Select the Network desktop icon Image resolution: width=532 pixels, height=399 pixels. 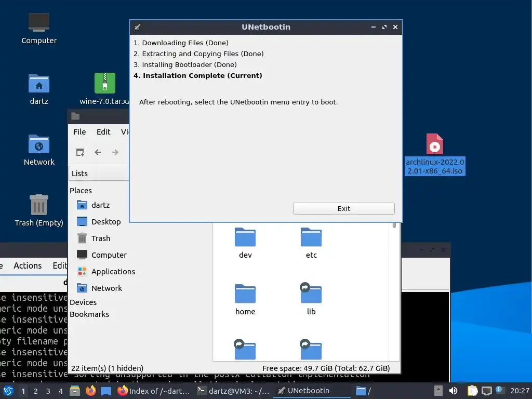coord(38,150)
